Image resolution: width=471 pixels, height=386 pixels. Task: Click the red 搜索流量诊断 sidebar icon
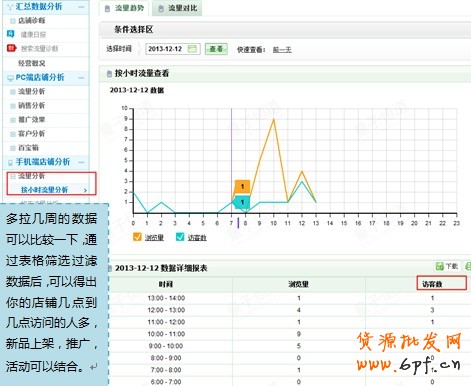pyautogui.click(x=11, y=48)
